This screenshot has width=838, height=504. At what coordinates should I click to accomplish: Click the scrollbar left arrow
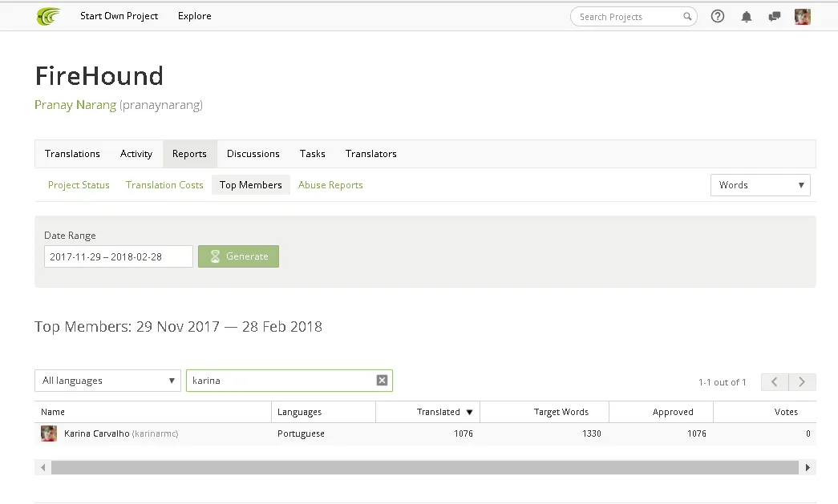point(43,467)
